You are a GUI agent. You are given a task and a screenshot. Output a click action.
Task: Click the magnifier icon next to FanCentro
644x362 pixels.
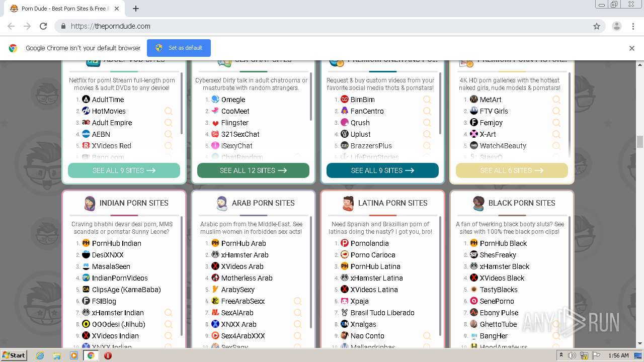click(x=427, y=111)
